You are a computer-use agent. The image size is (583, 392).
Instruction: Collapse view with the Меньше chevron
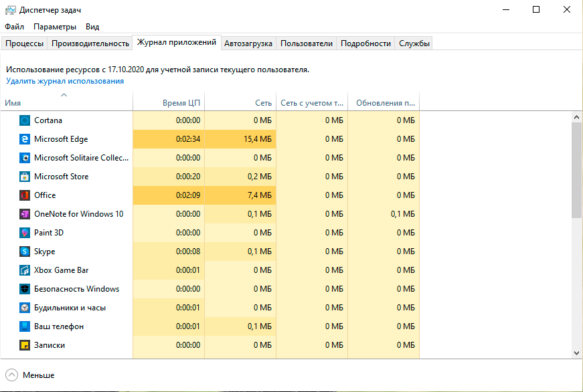tap(12, 375)
